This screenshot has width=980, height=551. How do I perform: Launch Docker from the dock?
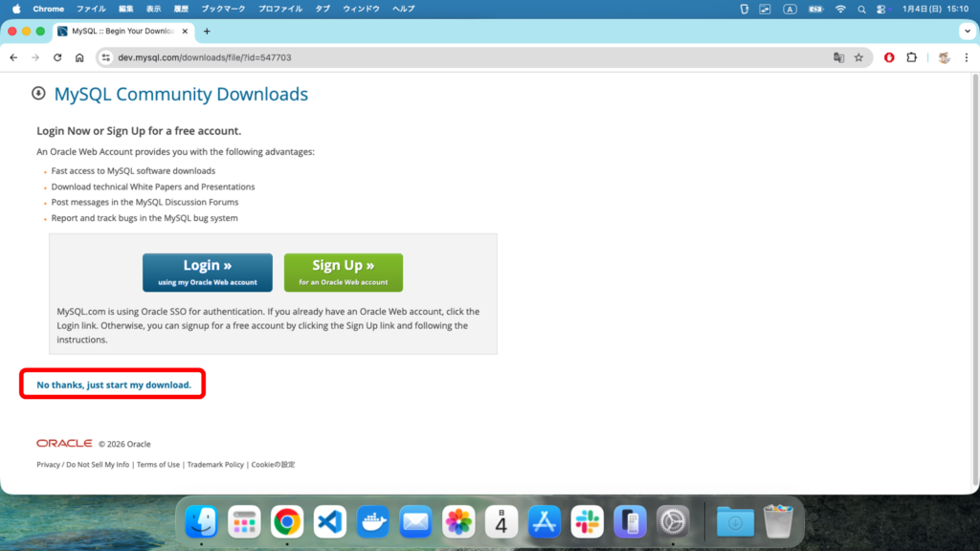[372, 522]
